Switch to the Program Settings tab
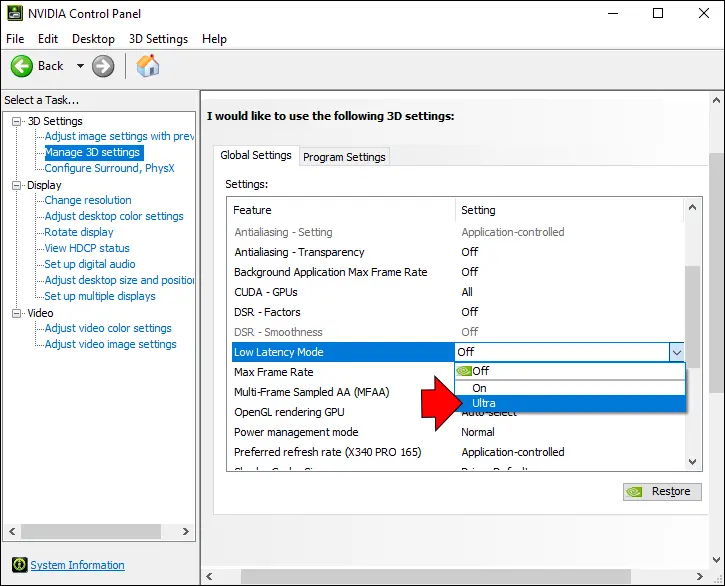 click(x=344, y=157)
